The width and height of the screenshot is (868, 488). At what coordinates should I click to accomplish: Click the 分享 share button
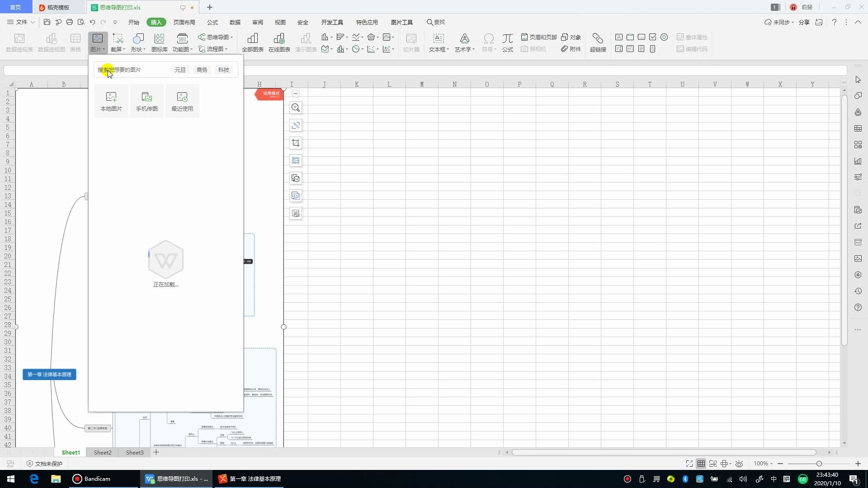(804, 22)
